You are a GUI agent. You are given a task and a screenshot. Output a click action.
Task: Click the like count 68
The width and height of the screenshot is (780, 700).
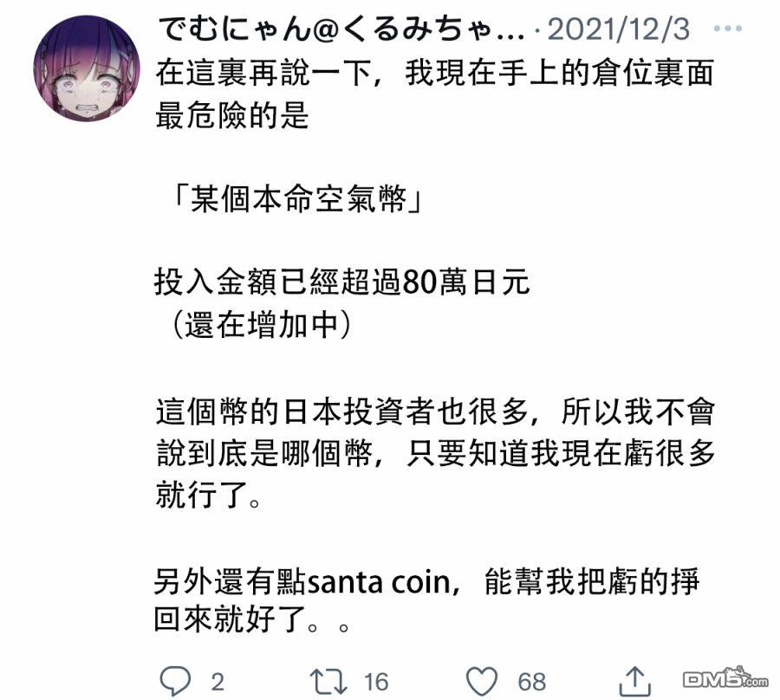532,682
